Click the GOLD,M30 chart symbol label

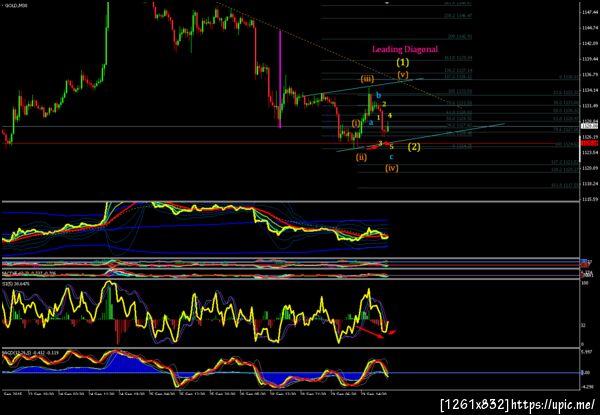coord(17,7)
